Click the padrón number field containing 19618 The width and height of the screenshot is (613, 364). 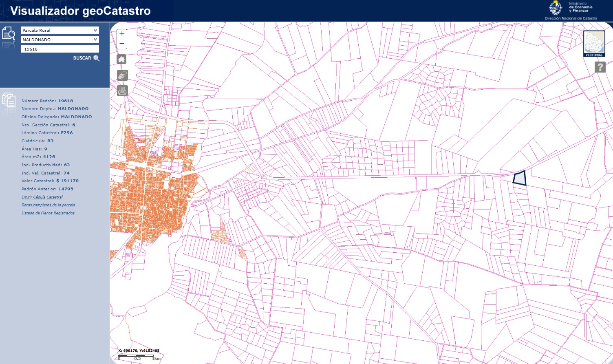[60, 49]
